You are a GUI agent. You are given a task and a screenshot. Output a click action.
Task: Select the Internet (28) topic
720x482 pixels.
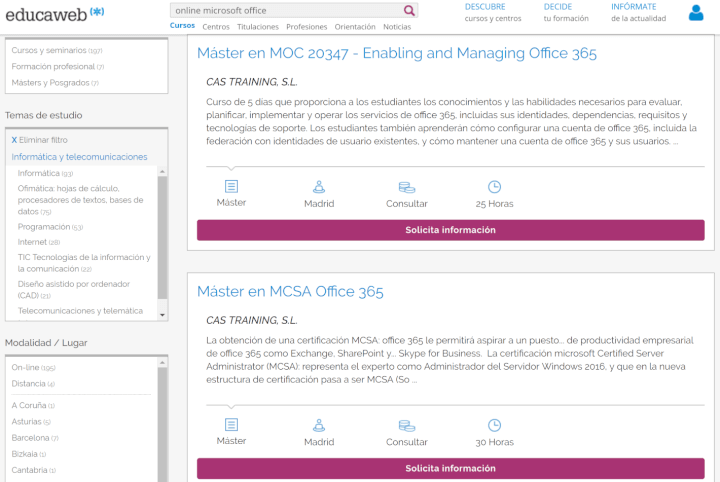point(39,242)
